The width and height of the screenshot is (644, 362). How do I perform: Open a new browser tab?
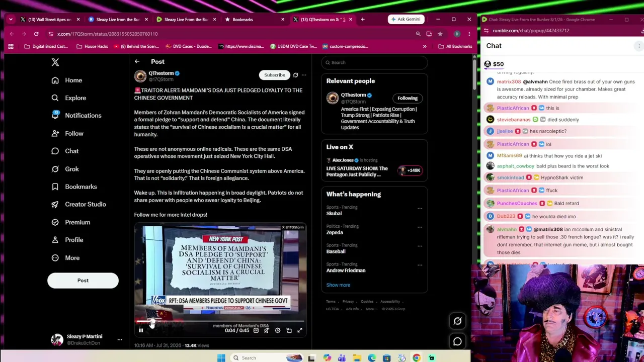[363, 20]
